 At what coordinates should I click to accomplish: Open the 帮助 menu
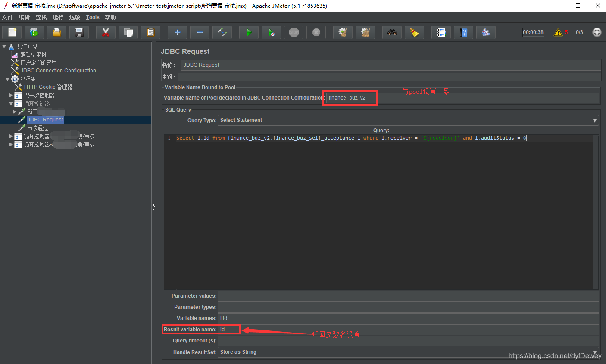pos(110,17)
